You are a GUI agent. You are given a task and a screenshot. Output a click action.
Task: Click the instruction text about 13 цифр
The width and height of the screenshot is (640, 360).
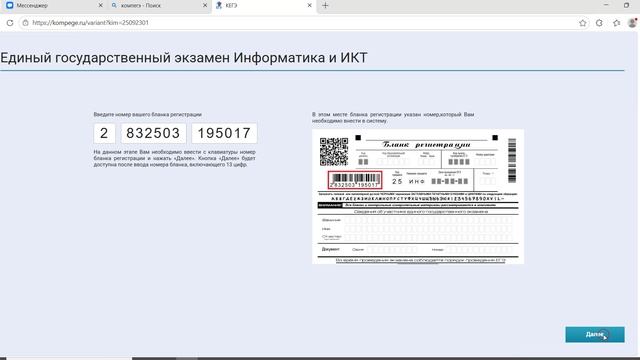[x=174, y=158]
